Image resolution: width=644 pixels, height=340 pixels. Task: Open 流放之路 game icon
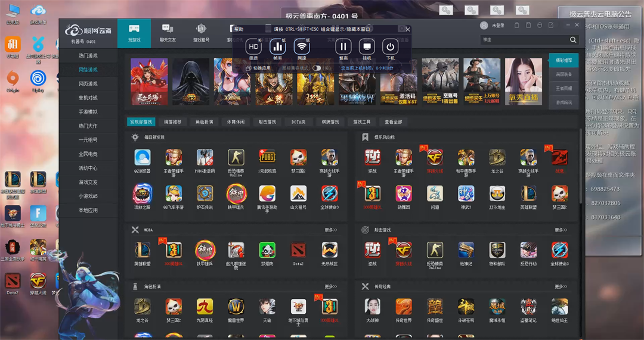tap(142, 194)
